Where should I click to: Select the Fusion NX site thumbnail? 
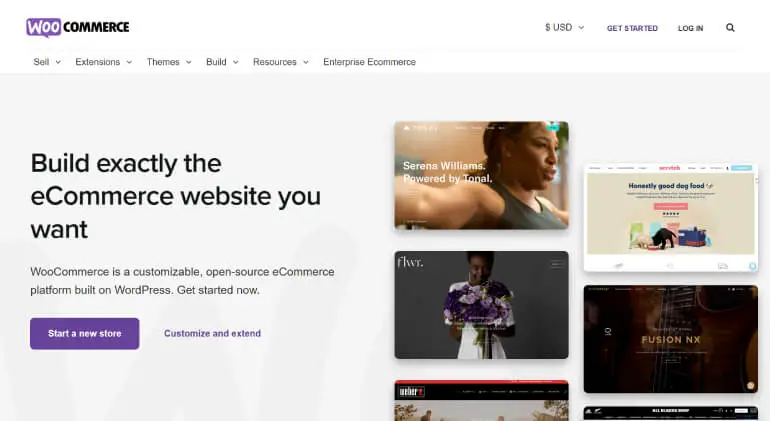tap(671, 339)
